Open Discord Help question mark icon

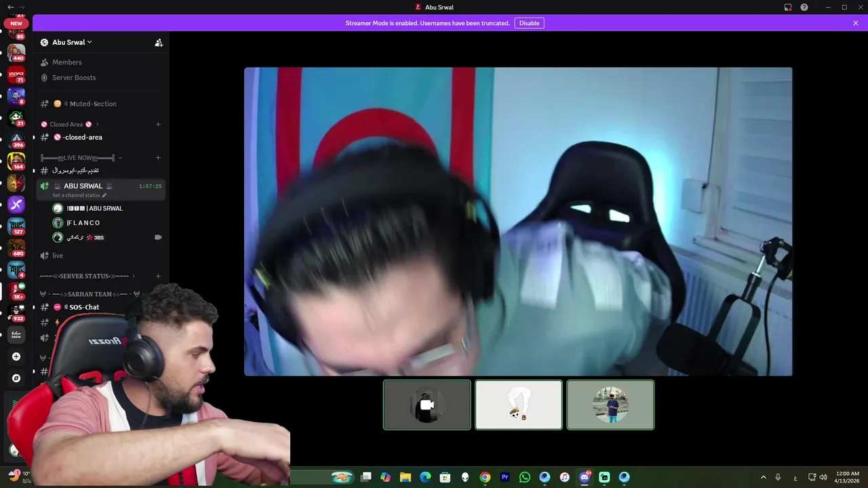[804, 7]
